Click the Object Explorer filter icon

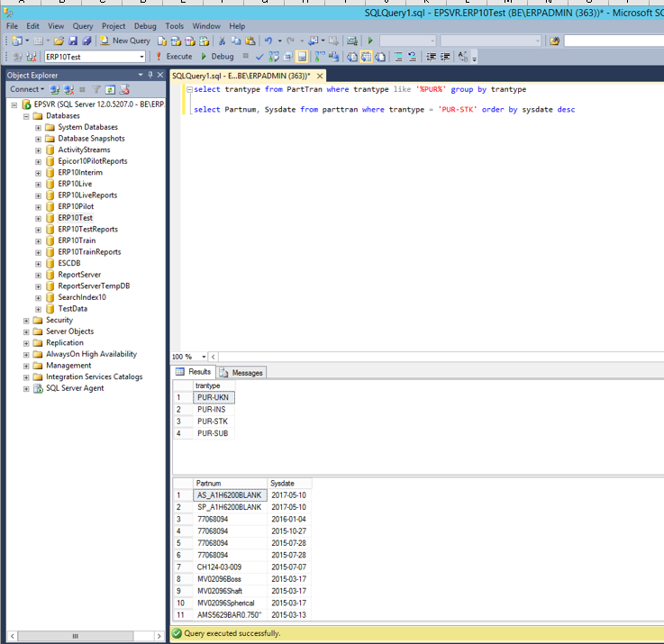click(96, 90)
